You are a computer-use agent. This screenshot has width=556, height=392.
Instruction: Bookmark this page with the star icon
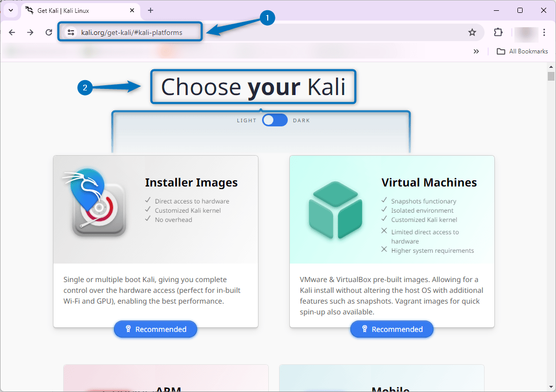tap(472, 32)
